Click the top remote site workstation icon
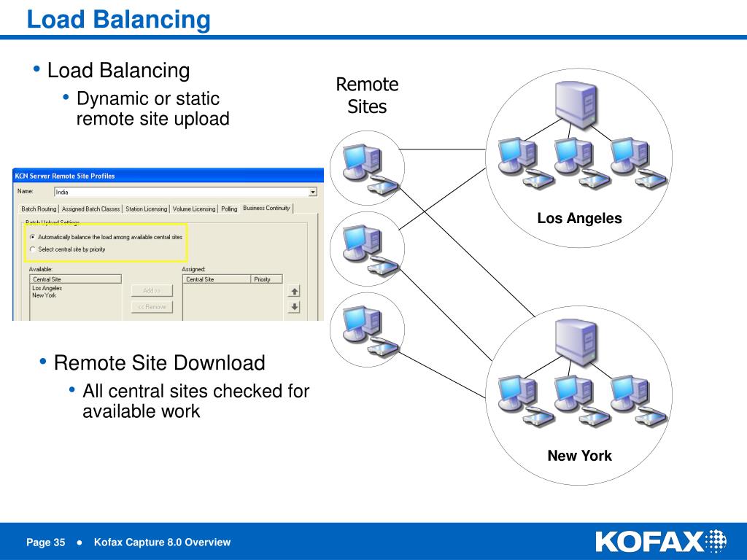This screenshot has height=560, width=747. (x=371, y=169)
